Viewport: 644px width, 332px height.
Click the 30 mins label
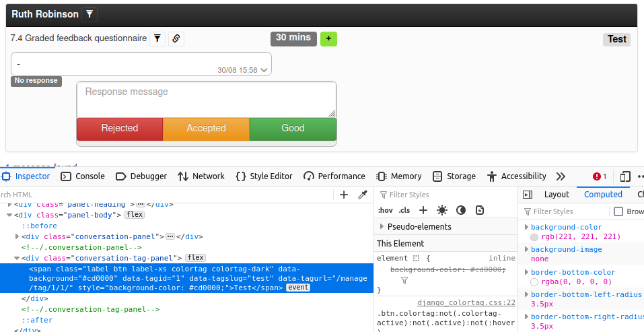(x=293, y=38)
